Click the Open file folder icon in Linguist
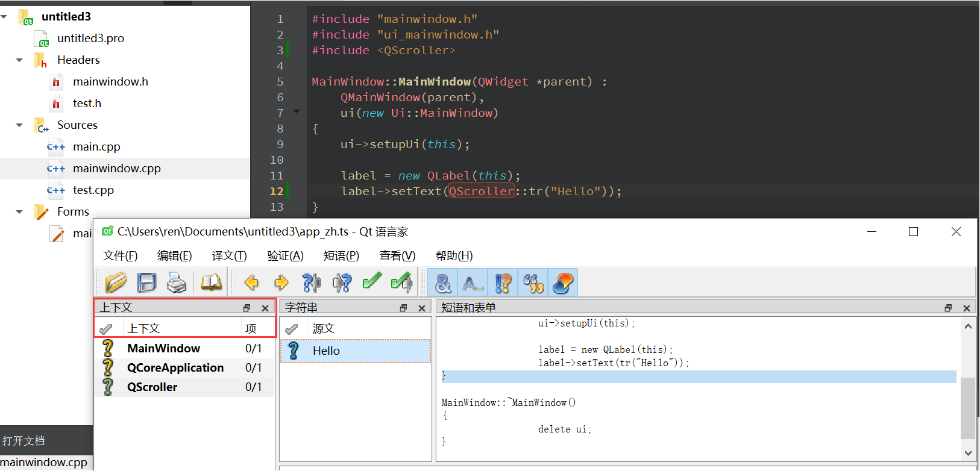Viewport: 980px width, 471px height. [x=116, y=282]
